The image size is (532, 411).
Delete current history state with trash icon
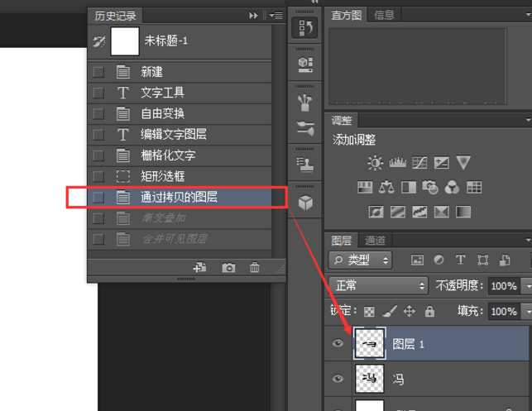click(255, 268)
